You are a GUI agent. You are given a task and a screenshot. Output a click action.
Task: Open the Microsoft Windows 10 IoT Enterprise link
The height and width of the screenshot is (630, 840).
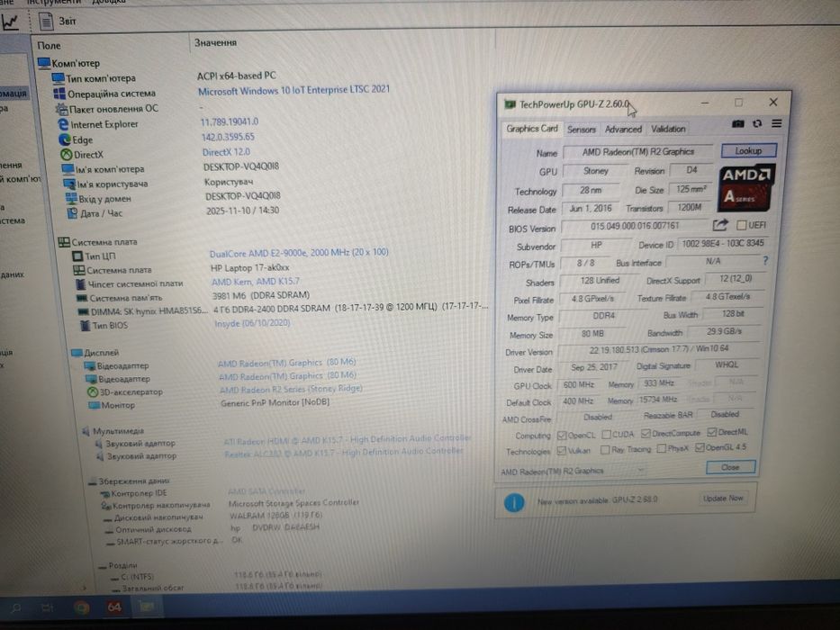(294, 91)
